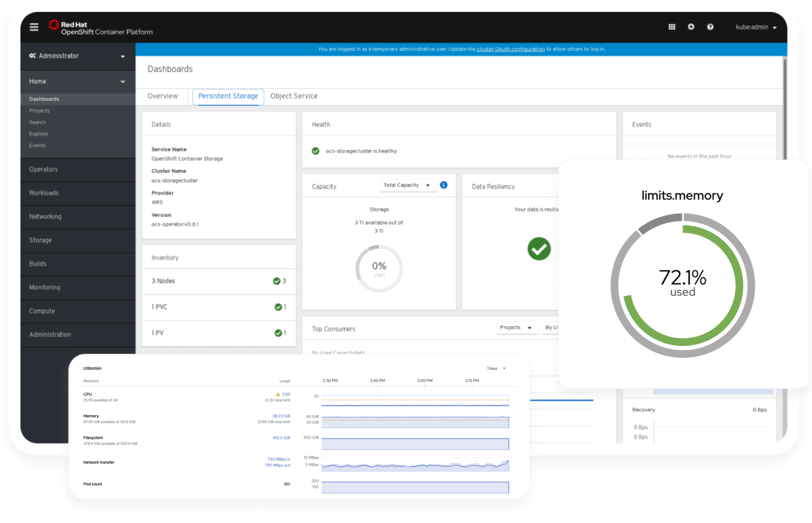The height and width of the screenshot is (523, 812).
Task: Open the help question mark icon
Action: [710, 27]
